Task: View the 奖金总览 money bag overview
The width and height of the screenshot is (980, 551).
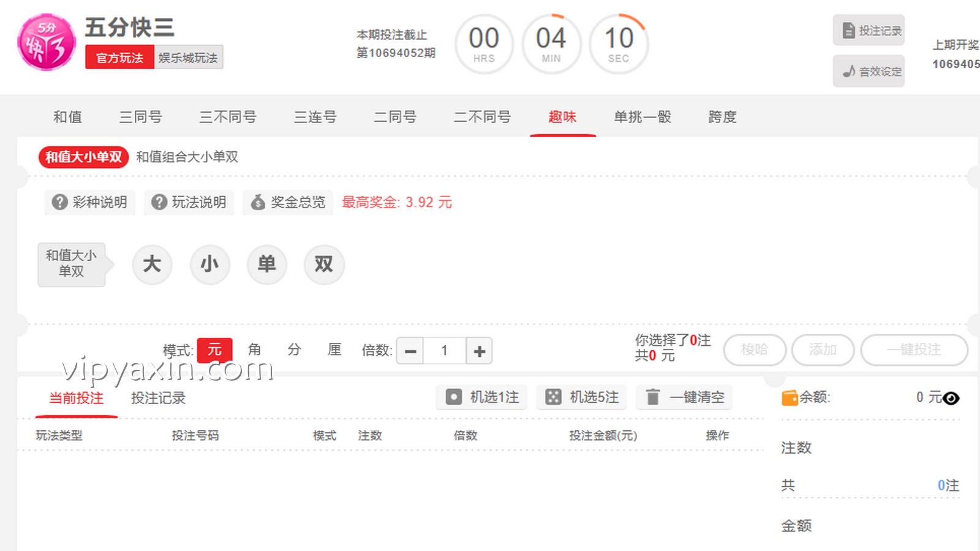Action: click(x=288, y=202)
